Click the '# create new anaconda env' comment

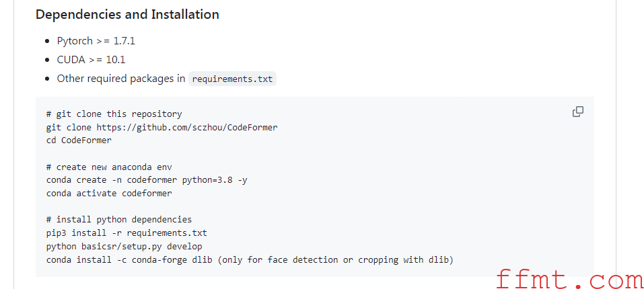point(109,167)
